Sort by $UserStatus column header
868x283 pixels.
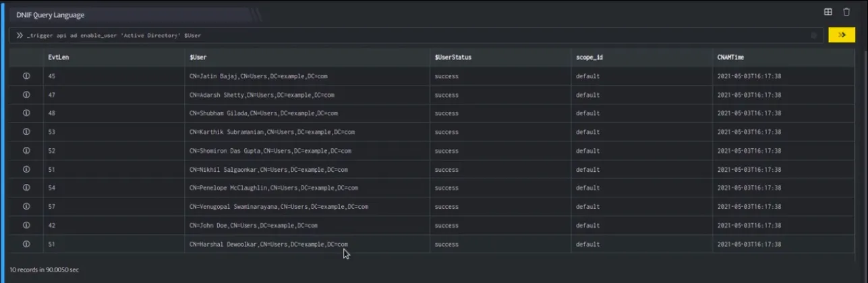(x=453, y=57)
